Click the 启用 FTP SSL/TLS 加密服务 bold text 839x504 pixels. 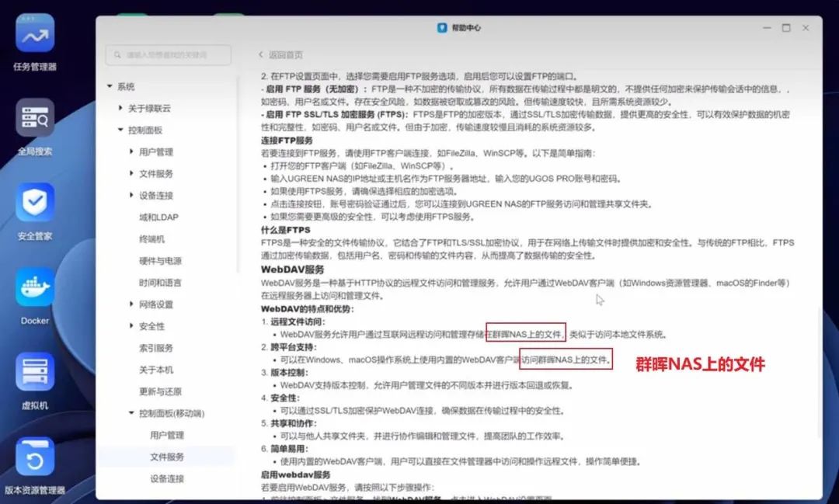(334, 114)
